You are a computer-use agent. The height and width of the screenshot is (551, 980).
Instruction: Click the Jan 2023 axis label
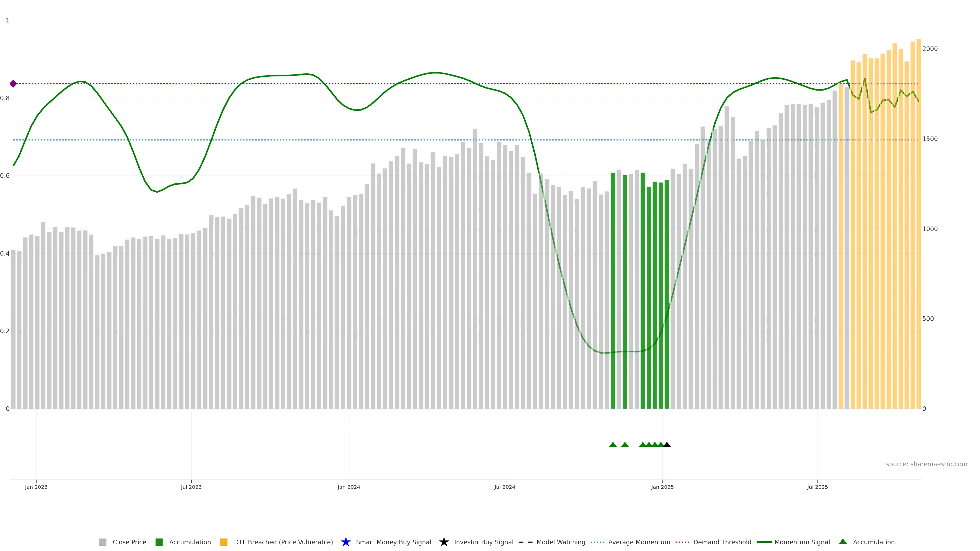(x=36, y=487)
